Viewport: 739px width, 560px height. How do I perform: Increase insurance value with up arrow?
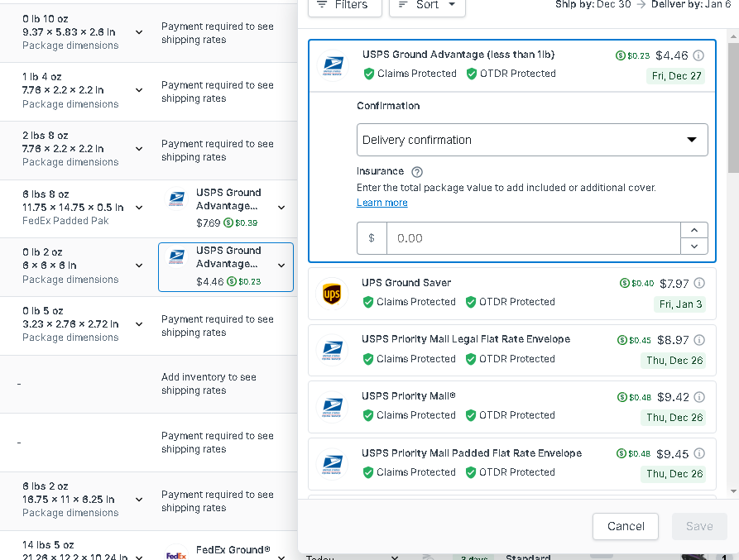click(694, 230)
